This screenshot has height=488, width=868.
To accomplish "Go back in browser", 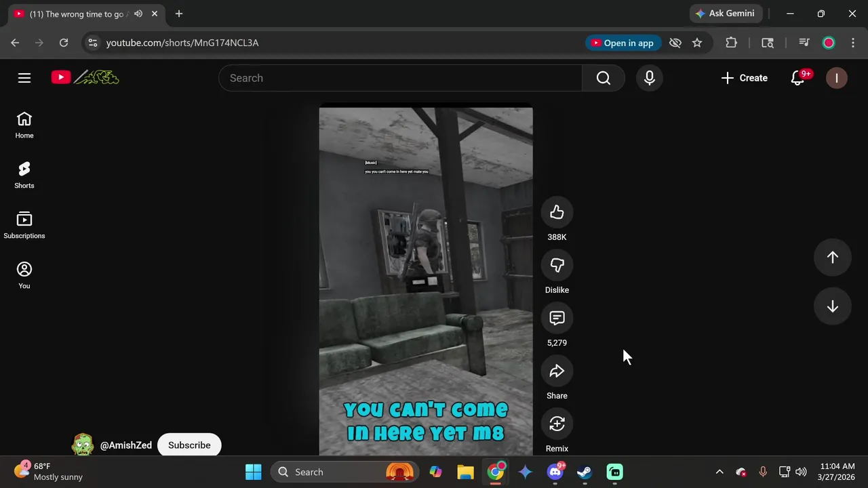I will 15,43.
